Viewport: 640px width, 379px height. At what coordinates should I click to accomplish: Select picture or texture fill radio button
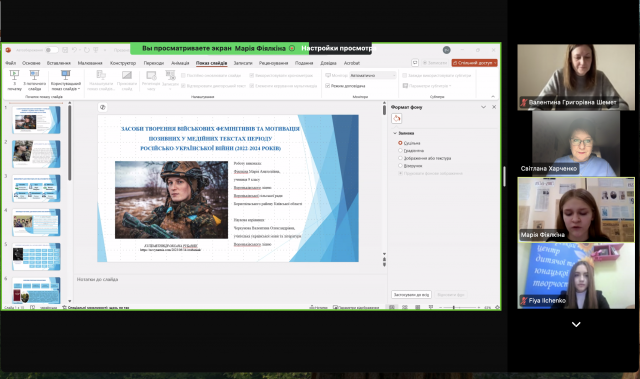pos(400,158)
